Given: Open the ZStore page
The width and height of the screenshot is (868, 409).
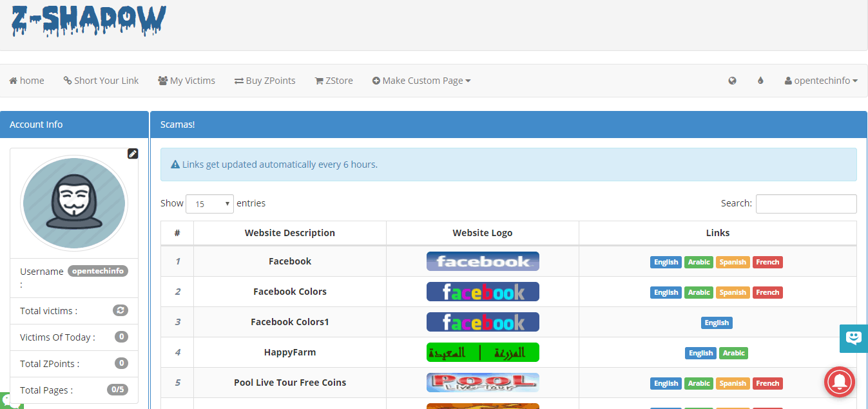Looking at the screenshot, I should (x=334, y=81).
